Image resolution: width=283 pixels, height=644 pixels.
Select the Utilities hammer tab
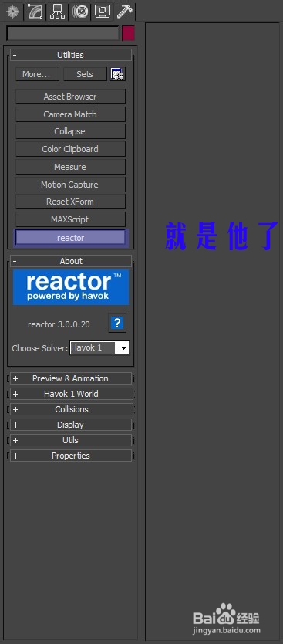click(124, 11)
